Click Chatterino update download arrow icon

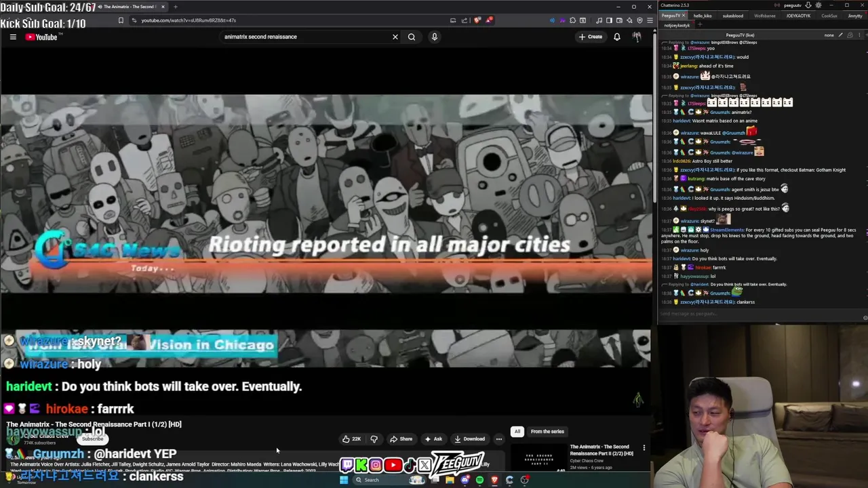(x=808, y=5)
